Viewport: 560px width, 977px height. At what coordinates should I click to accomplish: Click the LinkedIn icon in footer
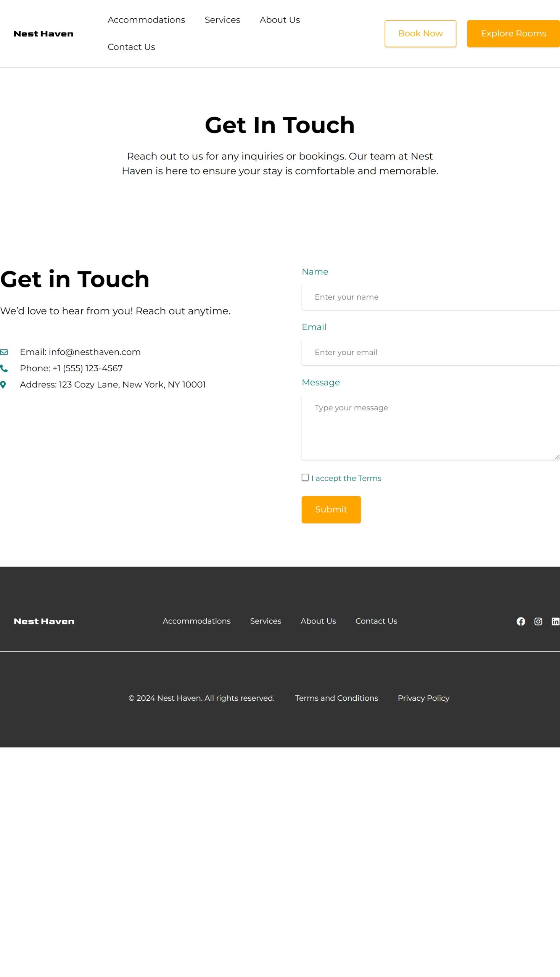(x=555, y=621)
